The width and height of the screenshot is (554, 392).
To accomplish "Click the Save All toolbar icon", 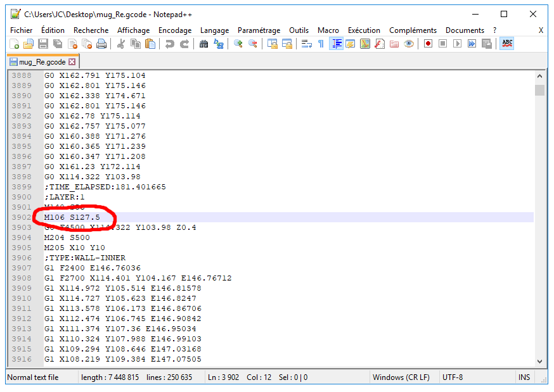I will click(58, 44).
